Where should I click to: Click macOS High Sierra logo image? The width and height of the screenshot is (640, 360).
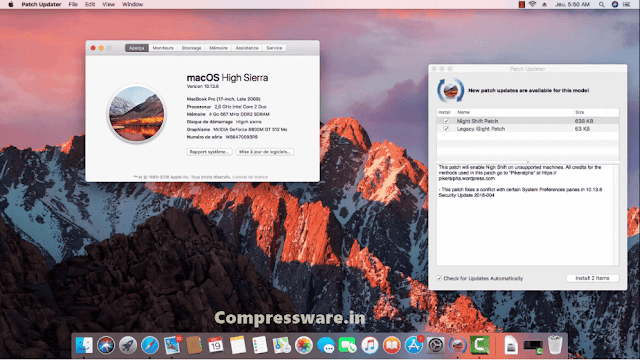point(136,114)
